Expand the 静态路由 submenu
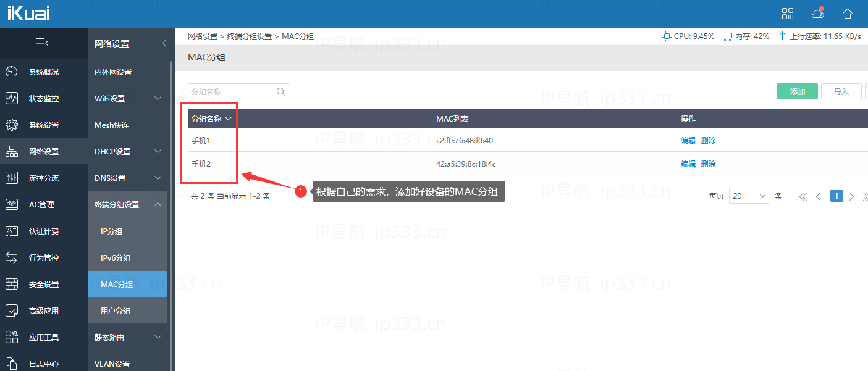Screen dimensions: 868x371 click(x=158, y=337)
